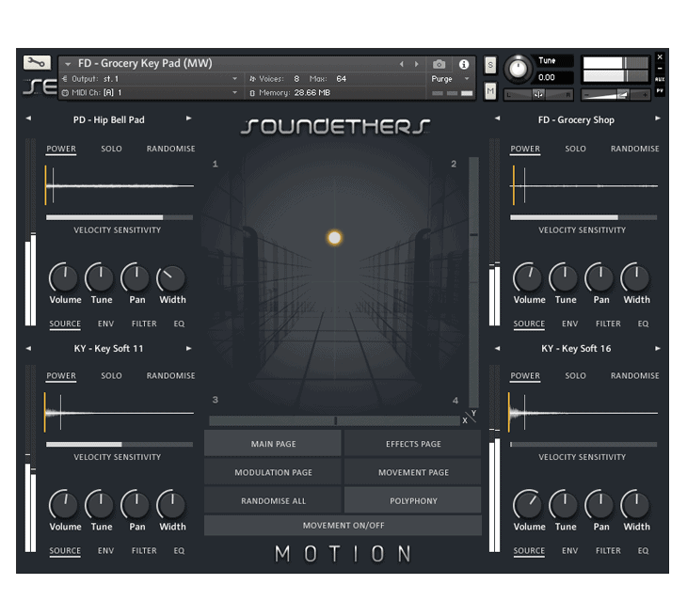Viewport: 687px width, 616px height.
Task: Click the Pan knob of Key Soft 11
Action: coord(136,505)
